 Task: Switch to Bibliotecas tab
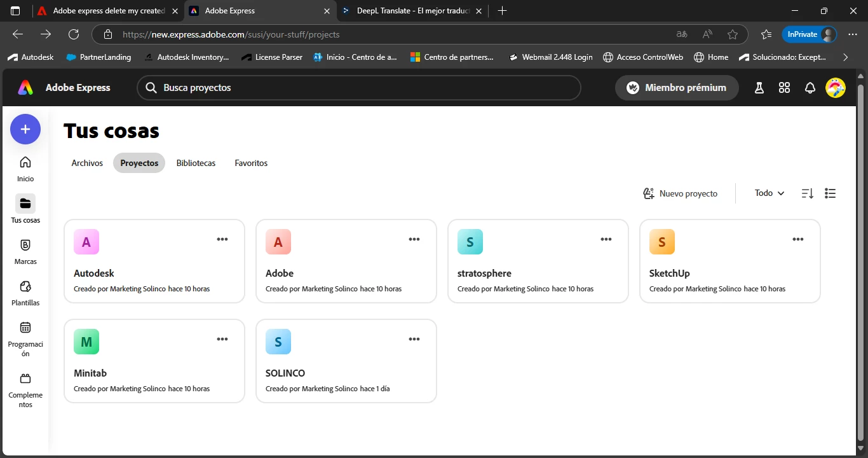[x=196, y=163]
